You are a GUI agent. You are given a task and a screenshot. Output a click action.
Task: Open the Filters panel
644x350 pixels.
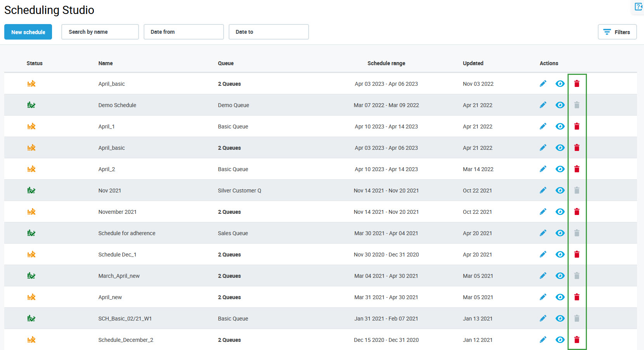point(617,32)
